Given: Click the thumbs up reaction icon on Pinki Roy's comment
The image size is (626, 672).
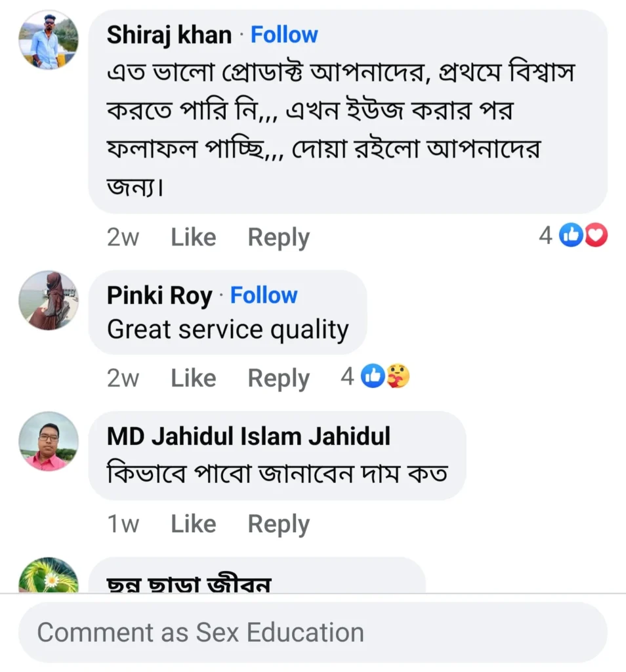Looking at the screenshot, I should (372, 376).
